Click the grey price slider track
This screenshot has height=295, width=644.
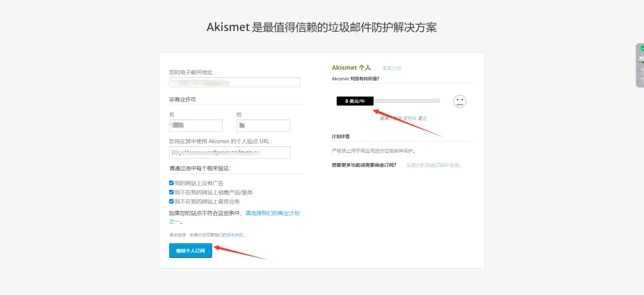[406, 101]
